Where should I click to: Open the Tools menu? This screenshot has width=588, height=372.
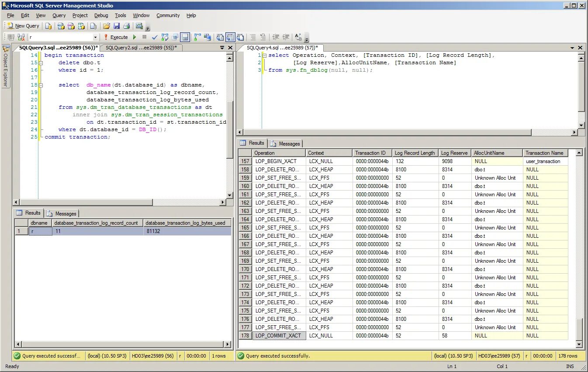tap(120, 15)
